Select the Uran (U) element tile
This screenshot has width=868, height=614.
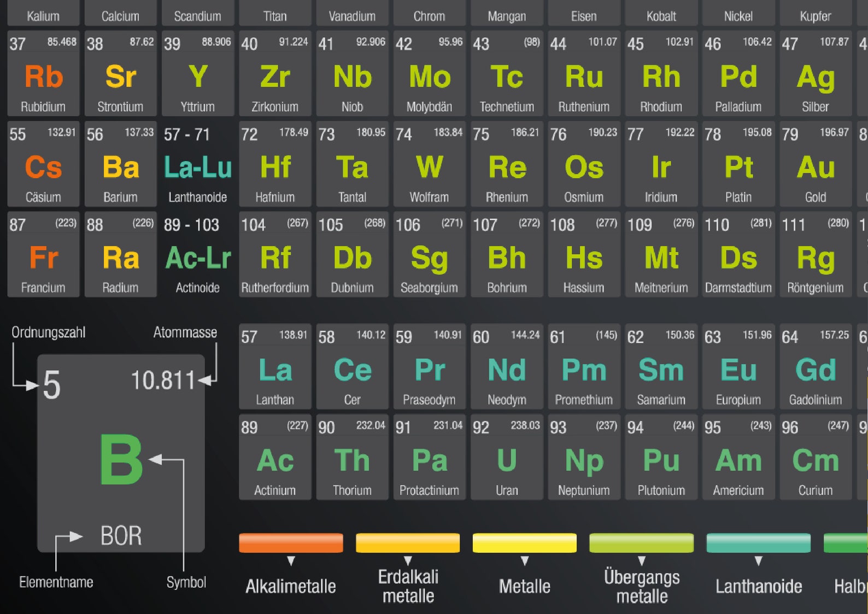pos(507,457)
